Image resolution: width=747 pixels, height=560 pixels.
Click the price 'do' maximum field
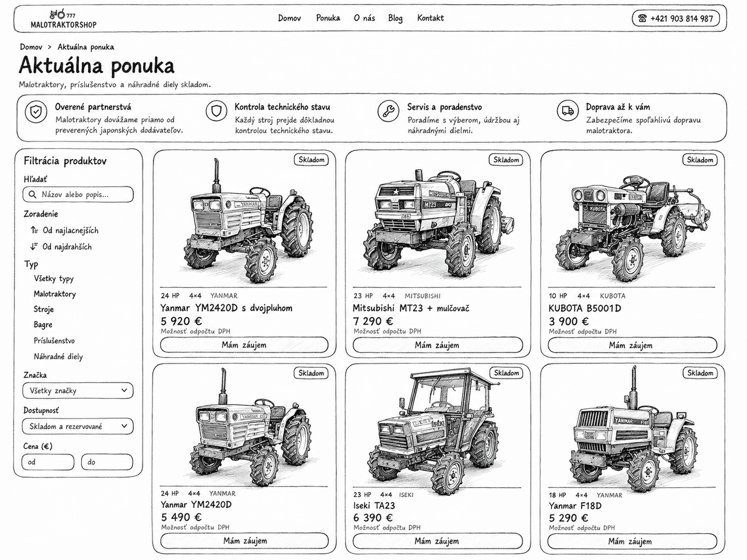pyautogui.click(x=107, y=462)
